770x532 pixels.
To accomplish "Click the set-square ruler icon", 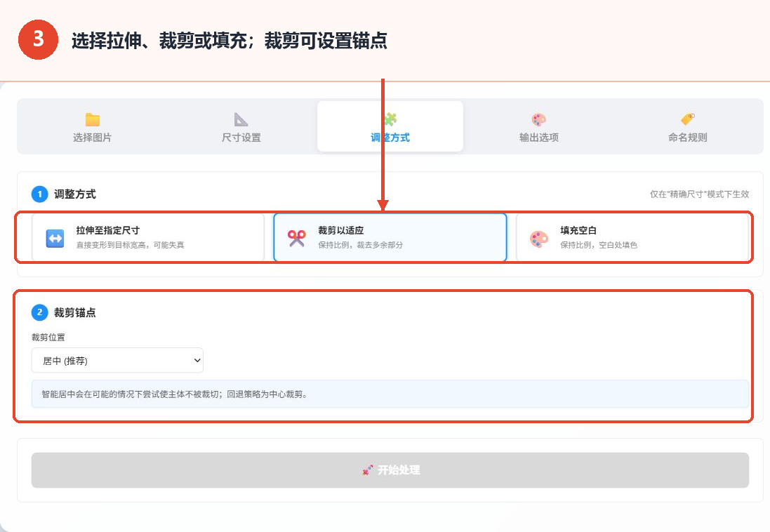I will [x=241, y=119].
